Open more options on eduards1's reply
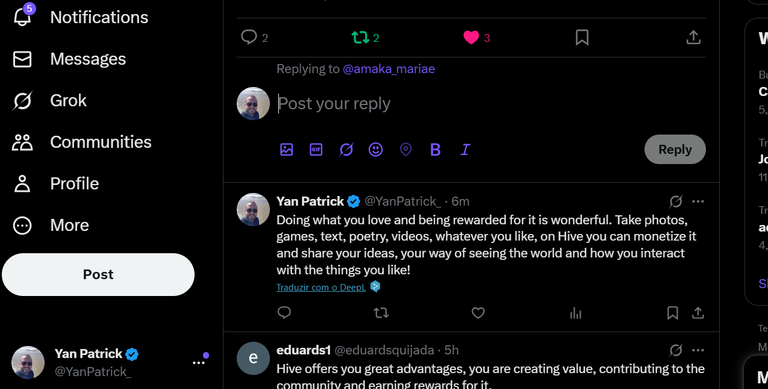 click(x=698, y=350)
